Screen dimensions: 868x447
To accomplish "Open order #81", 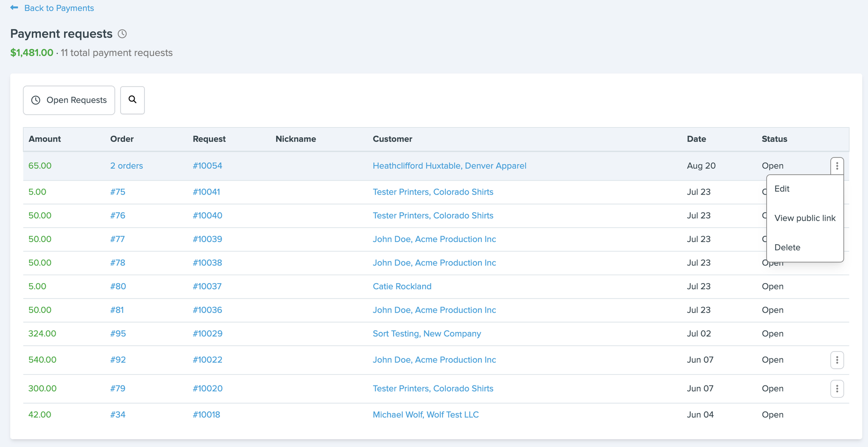I will 117,310.
